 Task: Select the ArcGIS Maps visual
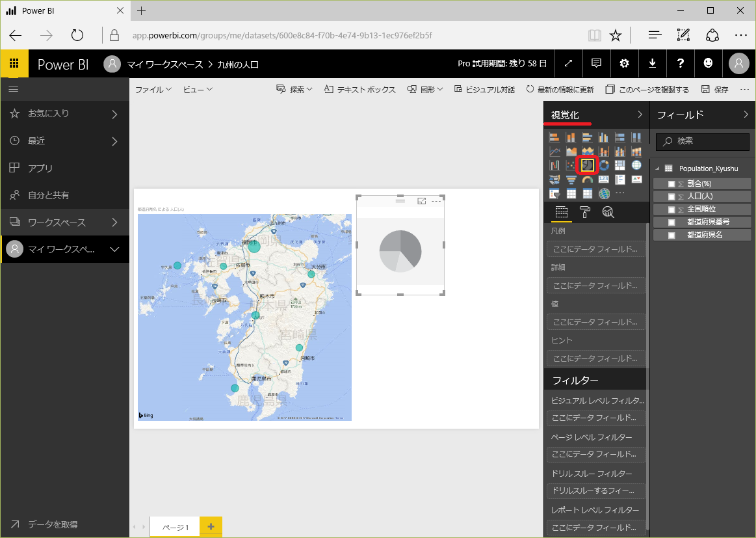coord(604,193)
